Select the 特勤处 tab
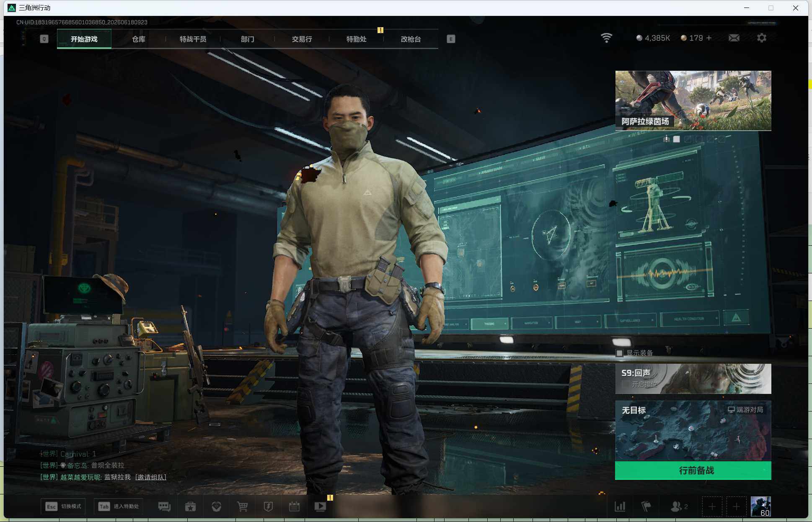 pyautogui.click(x=357, y=39)
